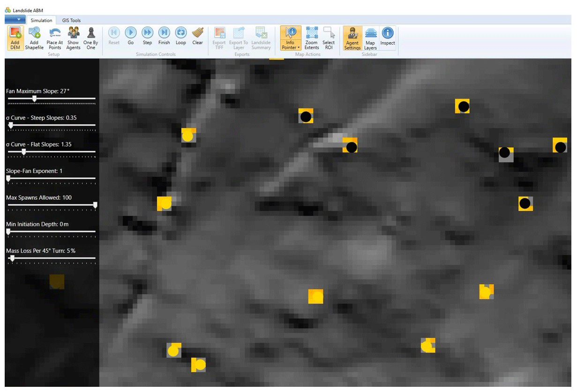This screenshot has height=392, width=577.
Task: Open the Info Pointer dropdown arrow
Action: 299,48
